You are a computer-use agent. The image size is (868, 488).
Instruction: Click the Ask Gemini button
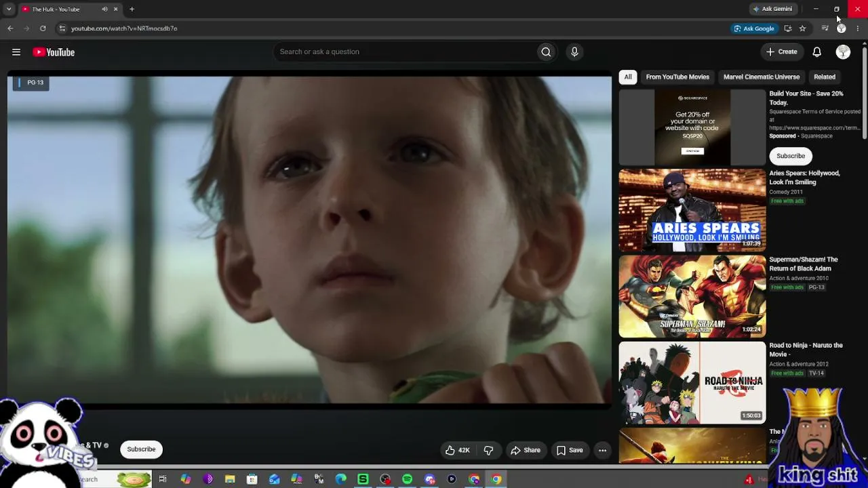772,9
